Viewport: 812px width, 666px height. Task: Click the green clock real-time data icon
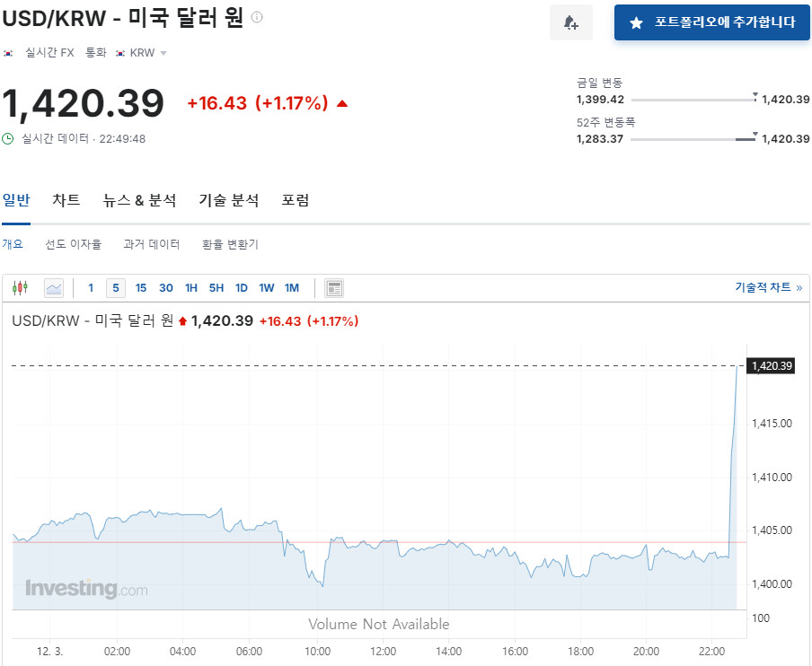coord(8,138)
